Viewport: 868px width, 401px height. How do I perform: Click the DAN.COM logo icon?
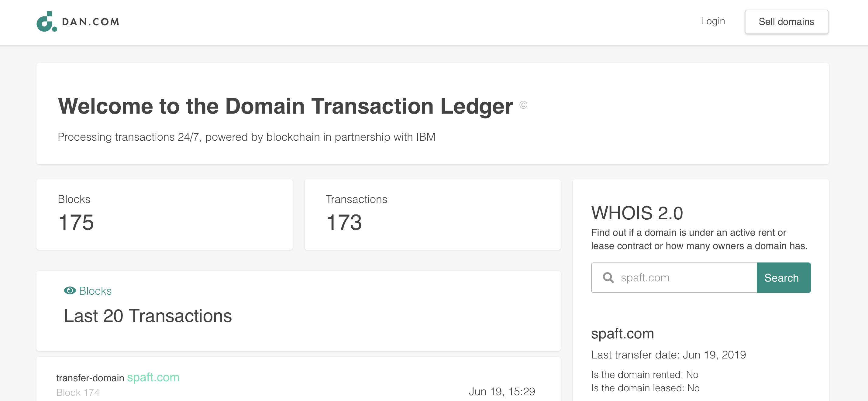click(46, 22)
